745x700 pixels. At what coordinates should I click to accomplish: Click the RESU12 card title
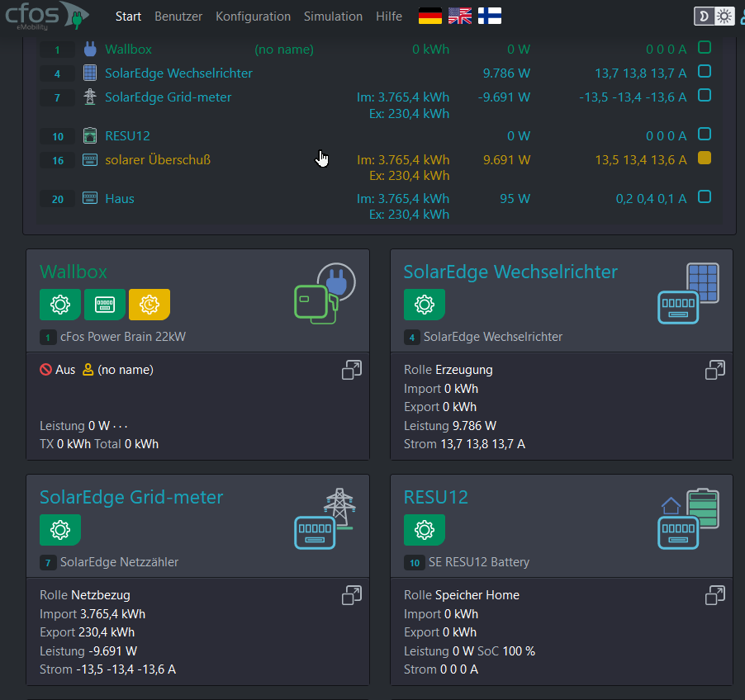pyautogui.click(x=436, y=497)
